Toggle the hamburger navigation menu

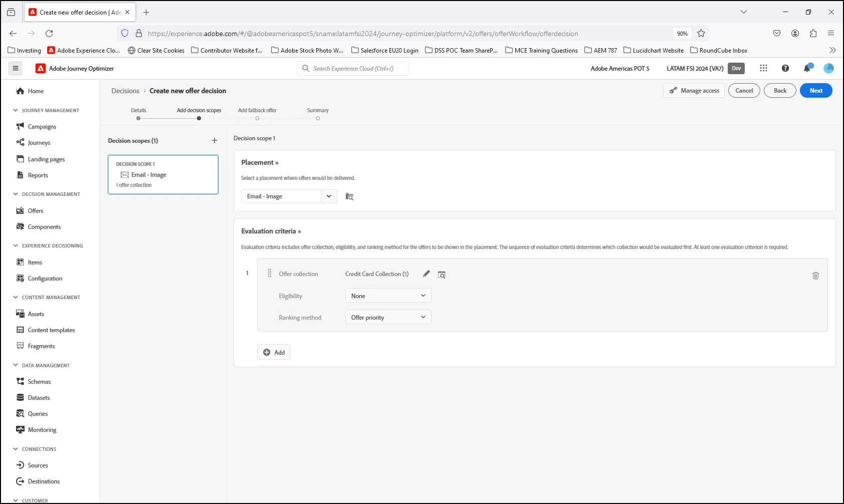click(16, 68)
